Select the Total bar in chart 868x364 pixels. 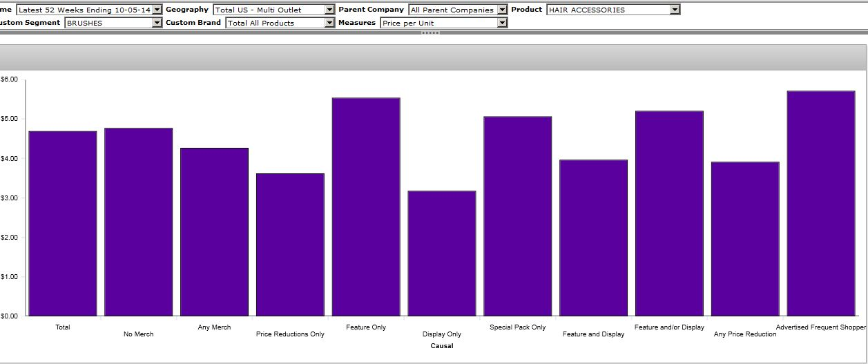click(63, 223)
